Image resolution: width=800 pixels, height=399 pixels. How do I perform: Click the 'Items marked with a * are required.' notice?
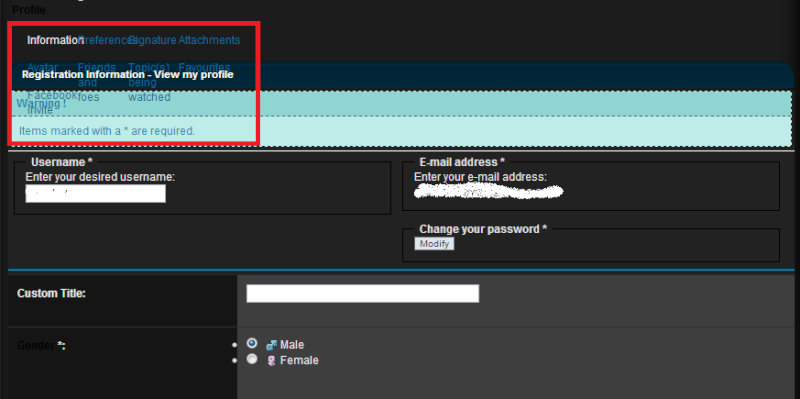(x=107, y=131)
